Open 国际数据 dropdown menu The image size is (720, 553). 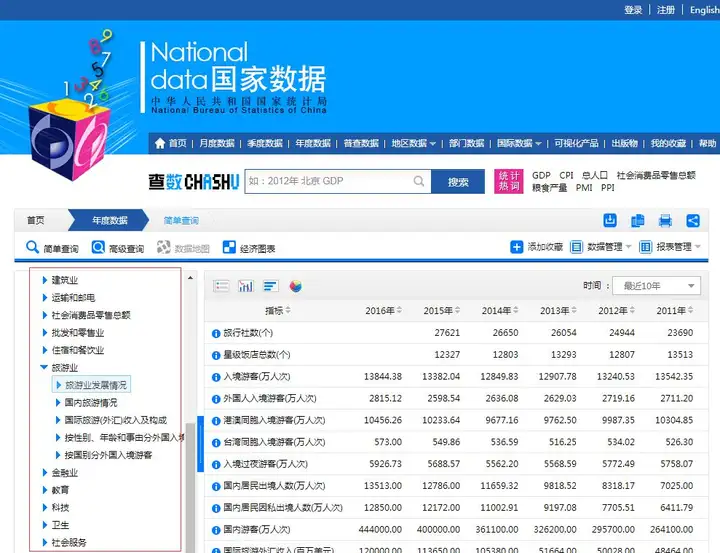tap(519, 143)
